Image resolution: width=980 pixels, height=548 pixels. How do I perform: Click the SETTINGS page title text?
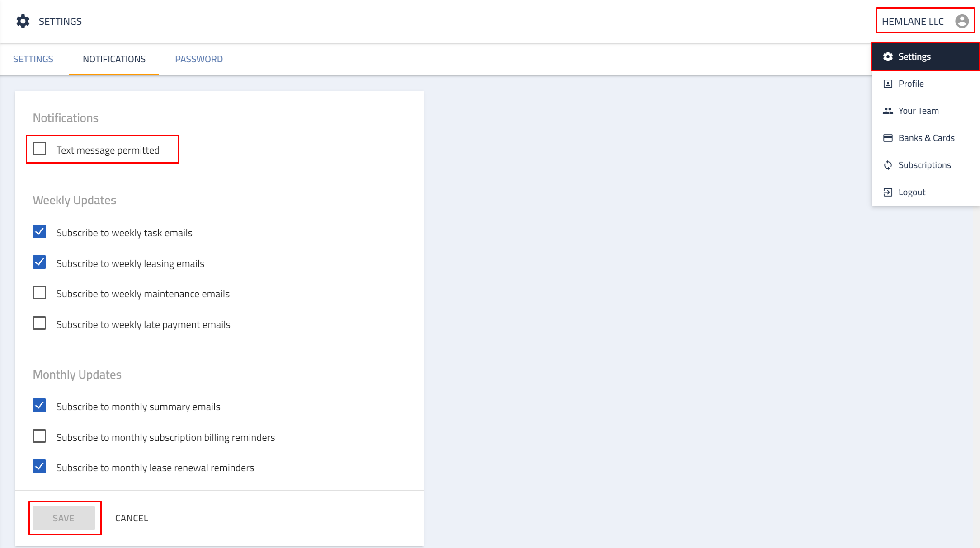coord(60,21)
